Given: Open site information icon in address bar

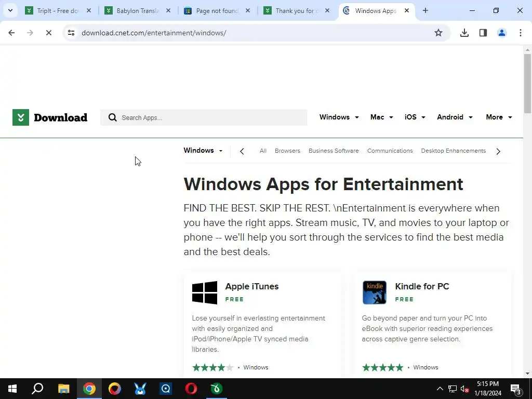Looking at the screenshot, I should tap(71, 33).
